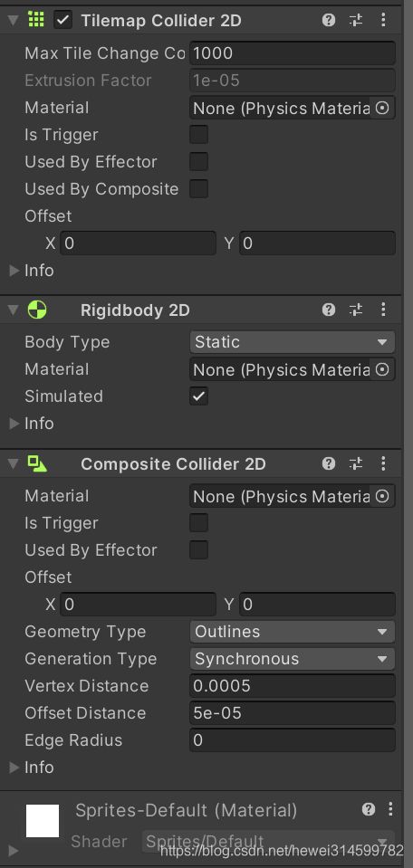Open help for Tilemap Collider 2D

(x=328, y=21)
